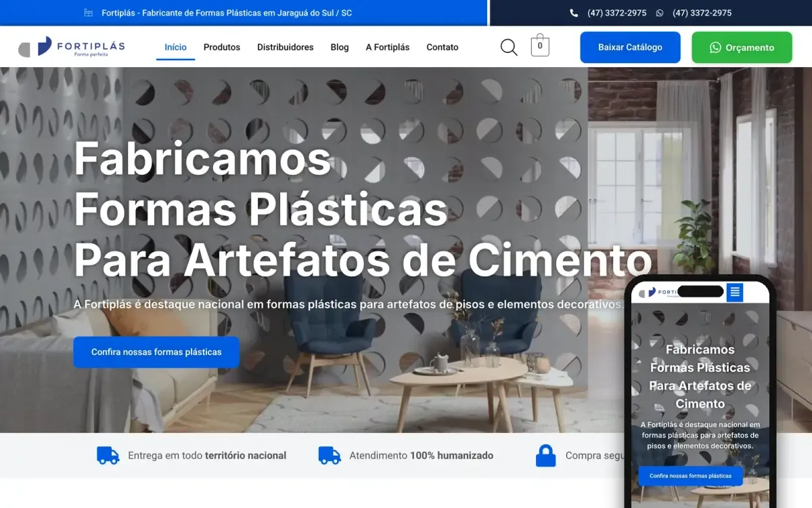Open the hamburger menu in the phone mockup
This screenshot has height=508, width=812.
click(x=735, y=293)
